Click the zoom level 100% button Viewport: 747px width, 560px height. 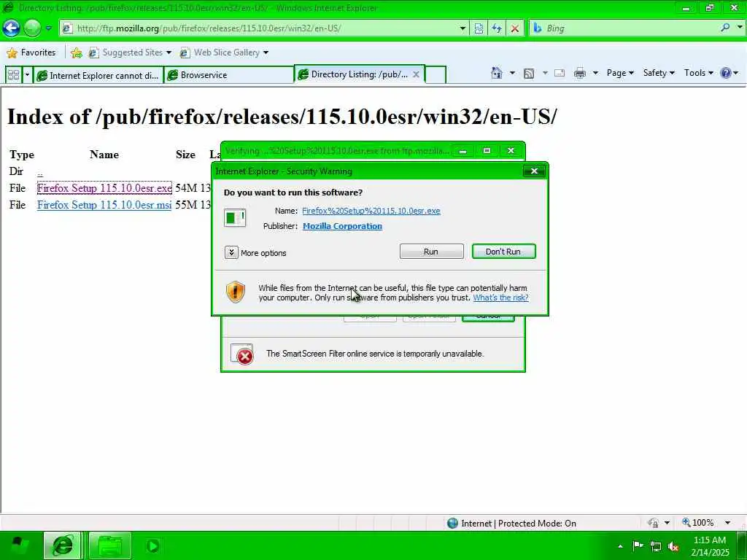698,523
